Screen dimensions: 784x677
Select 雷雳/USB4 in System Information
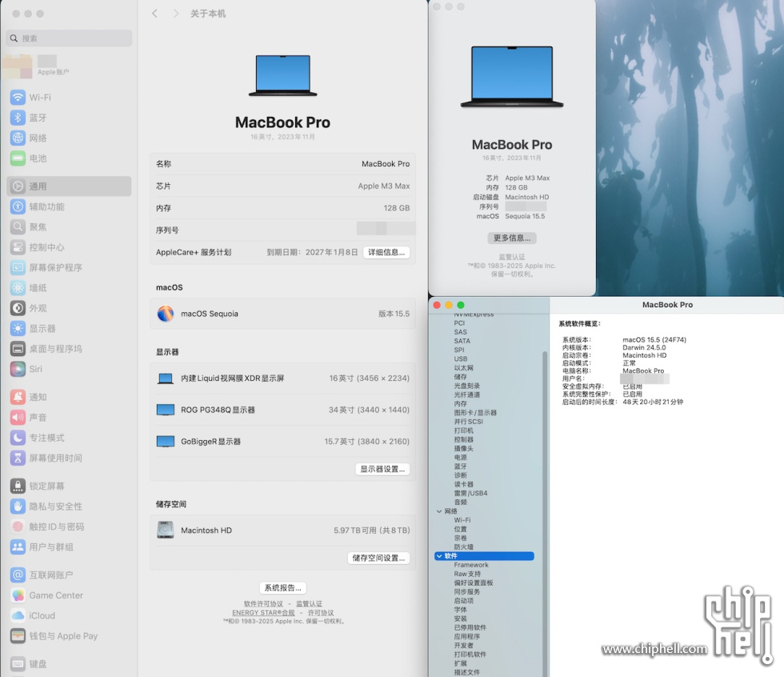pos(470,493)
